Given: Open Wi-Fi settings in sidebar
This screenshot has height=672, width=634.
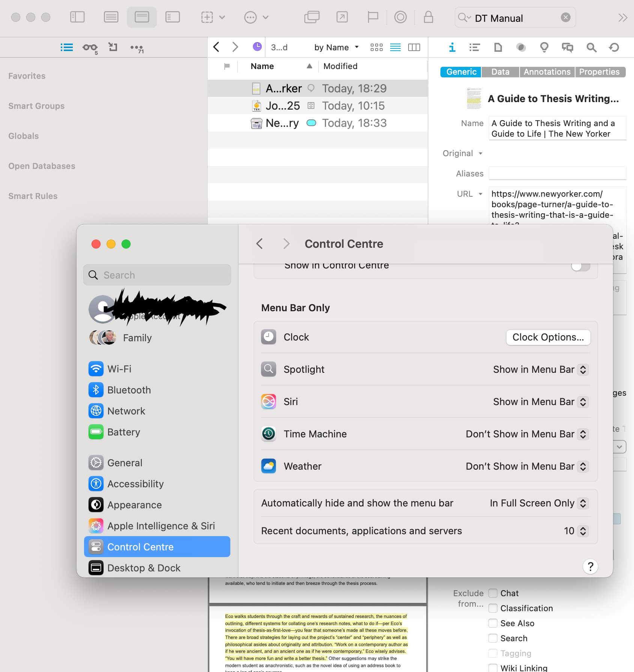Looking at the screenshot, I should pyautogui.click(x=157, y=369).
